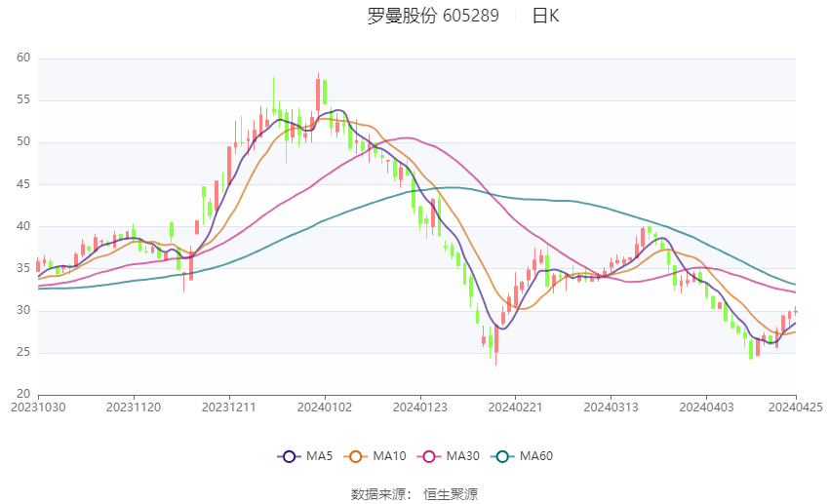Click the 20 price label on y-axis
This screenshot has height=504, width=829.
[24, 394]
